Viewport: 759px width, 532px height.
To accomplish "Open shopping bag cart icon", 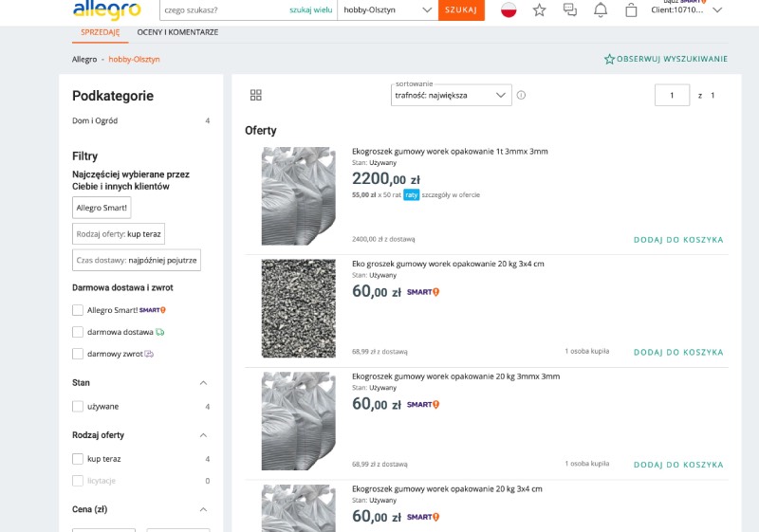I will tap(631, 10).
